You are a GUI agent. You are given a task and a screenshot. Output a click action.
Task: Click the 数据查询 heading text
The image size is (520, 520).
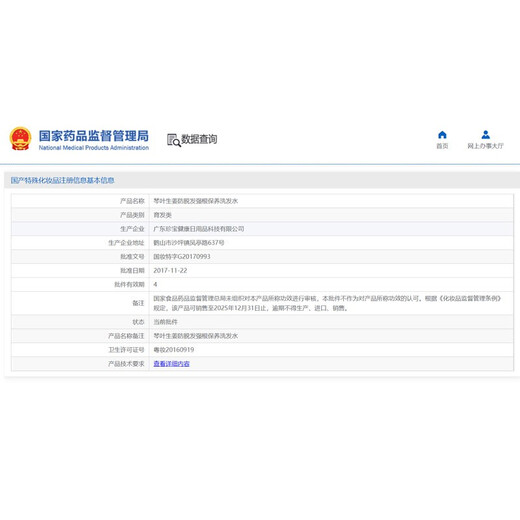[199, 139]
